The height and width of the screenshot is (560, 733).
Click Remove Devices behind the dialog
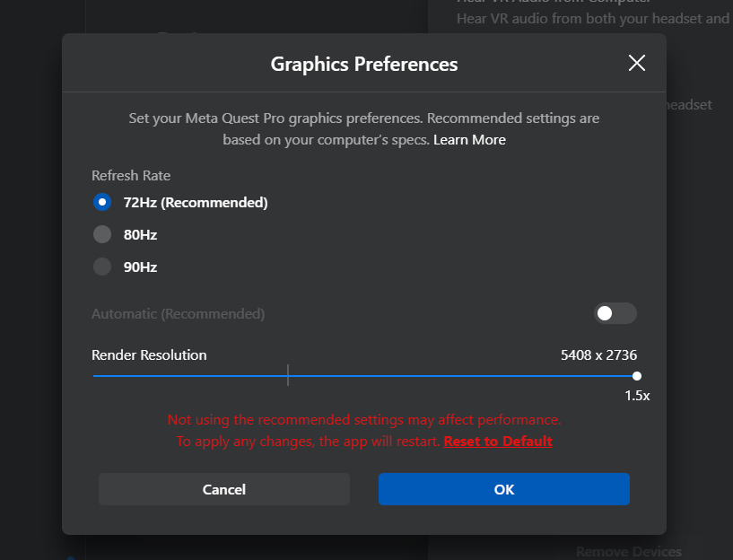point(629,552)
